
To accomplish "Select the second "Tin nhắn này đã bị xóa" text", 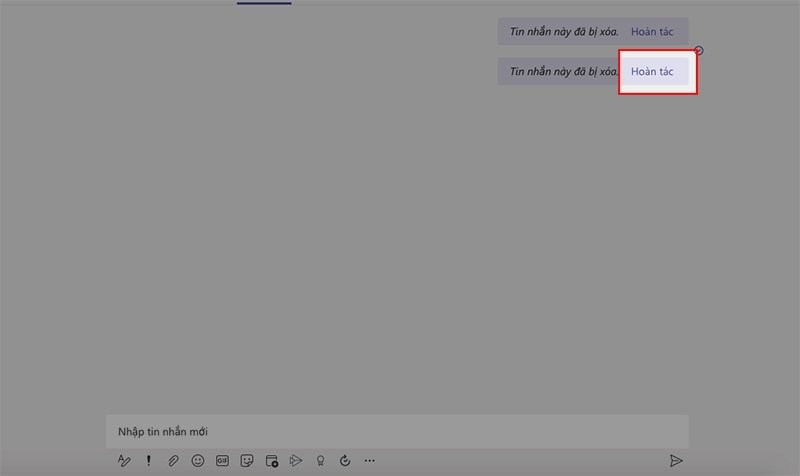I will tap(564, 72).
